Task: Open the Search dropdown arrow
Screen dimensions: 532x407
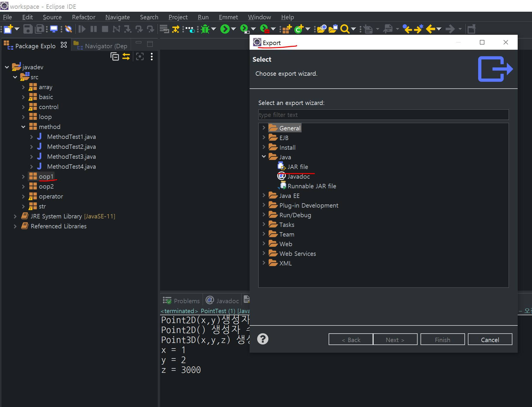Action: (353, 29)
